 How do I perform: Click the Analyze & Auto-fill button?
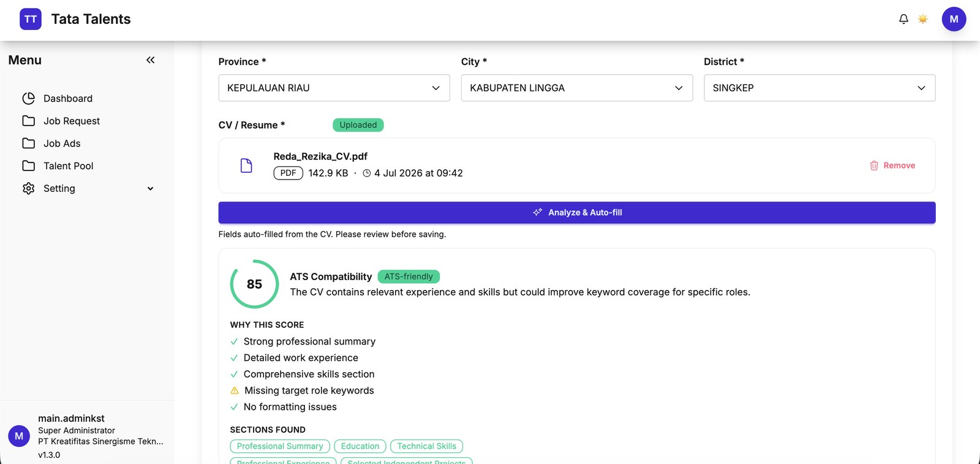(x=577, y=213)
